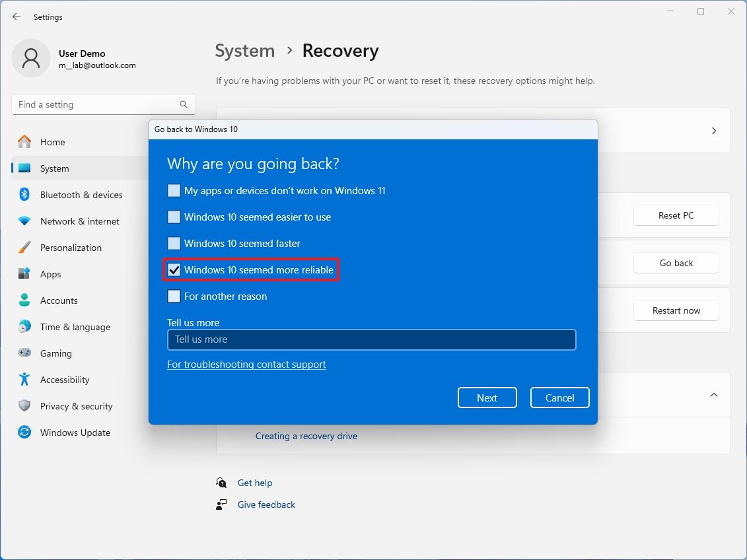The height and width of the screenshot is (560, 747).
Task: Uncheck 'Windows 10 seemed more reliable'
Action: pyautogui.click(x=174, y=269)
